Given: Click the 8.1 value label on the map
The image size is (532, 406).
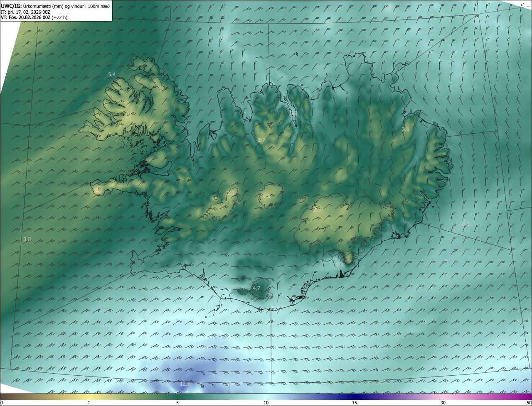Looking at the screenshot, I should click(x=465, y=224).
